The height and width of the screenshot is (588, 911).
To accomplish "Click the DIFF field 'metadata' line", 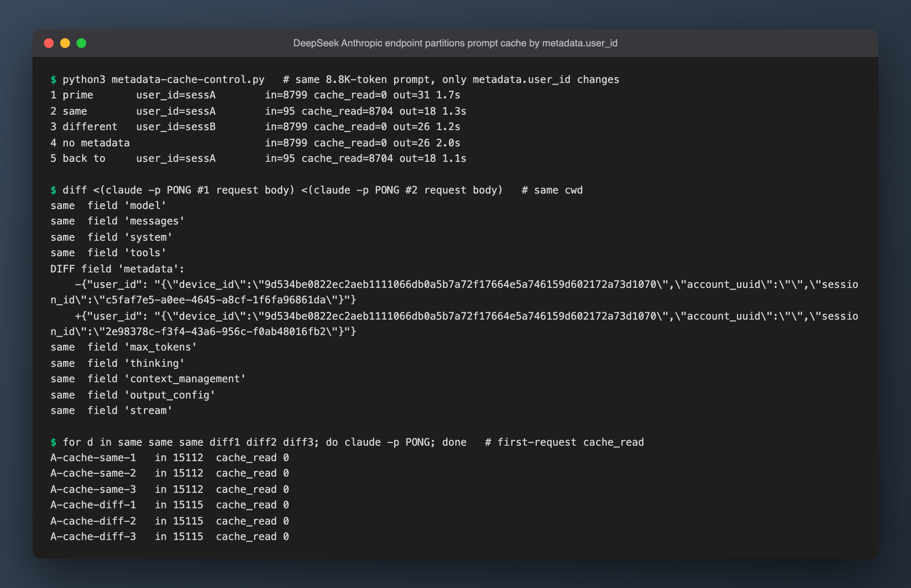I will [118, 269].
